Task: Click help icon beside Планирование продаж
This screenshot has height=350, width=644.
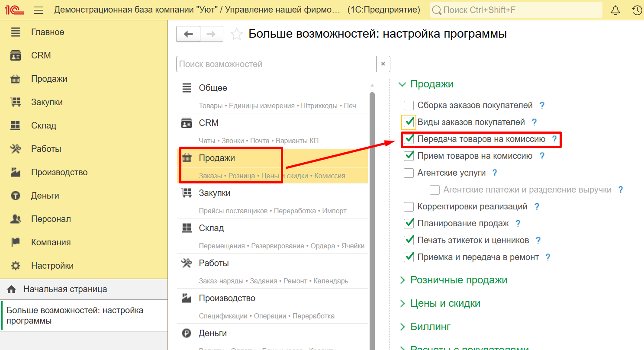Action: [x=518, y=224]
